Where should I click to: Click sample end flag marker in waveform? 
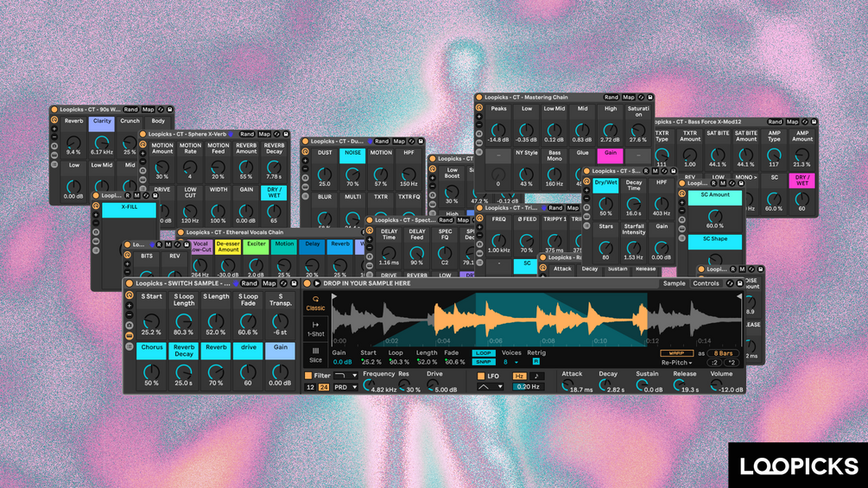[738, 297]
